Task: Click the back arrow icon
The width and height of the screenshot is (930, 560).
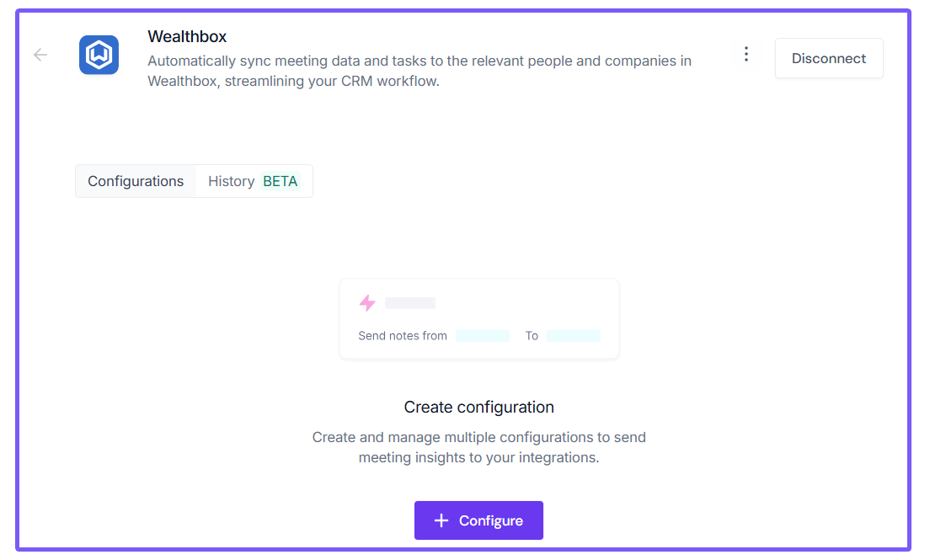Action: [x=40, y=56]
